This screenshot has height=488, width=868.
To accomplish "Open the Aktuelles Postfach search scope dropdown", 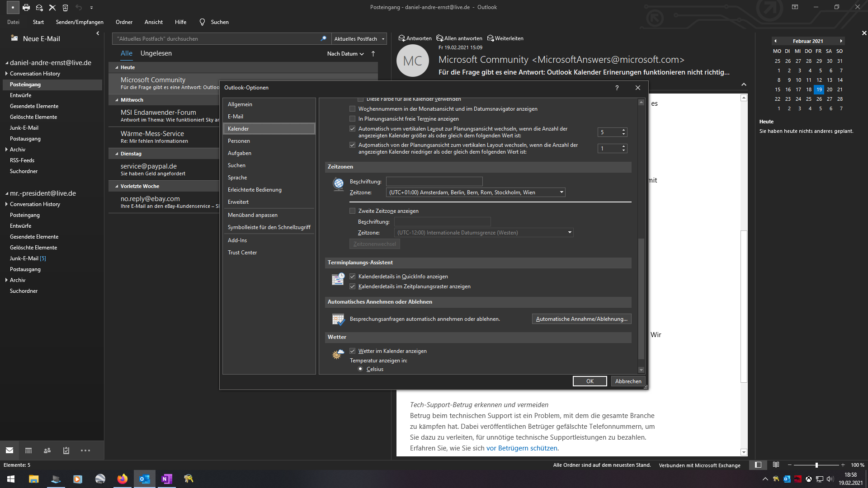I will click(359, 39).
